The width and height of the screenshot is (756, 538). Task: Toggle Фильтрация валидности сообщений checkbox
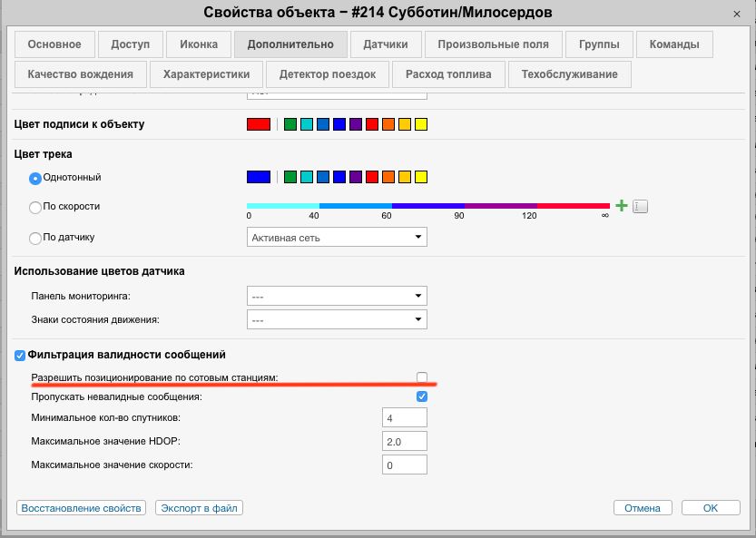(x=20, y=355)
